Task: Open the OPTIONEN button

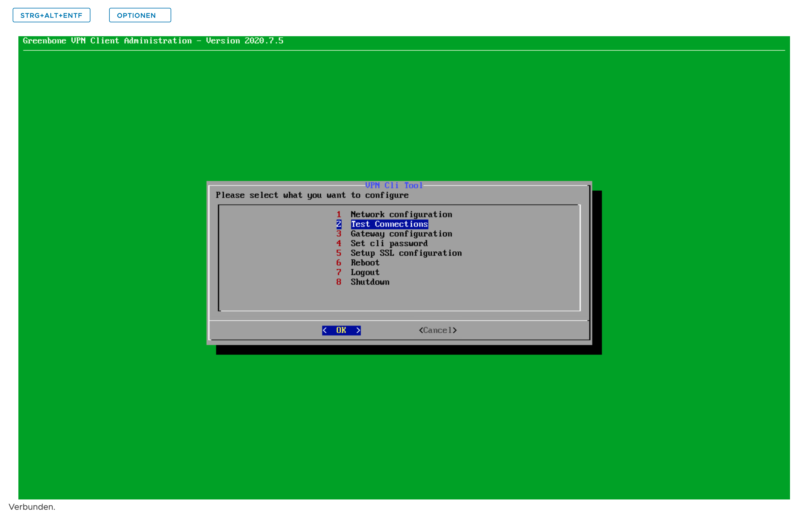Action: (x=140, y=15)
